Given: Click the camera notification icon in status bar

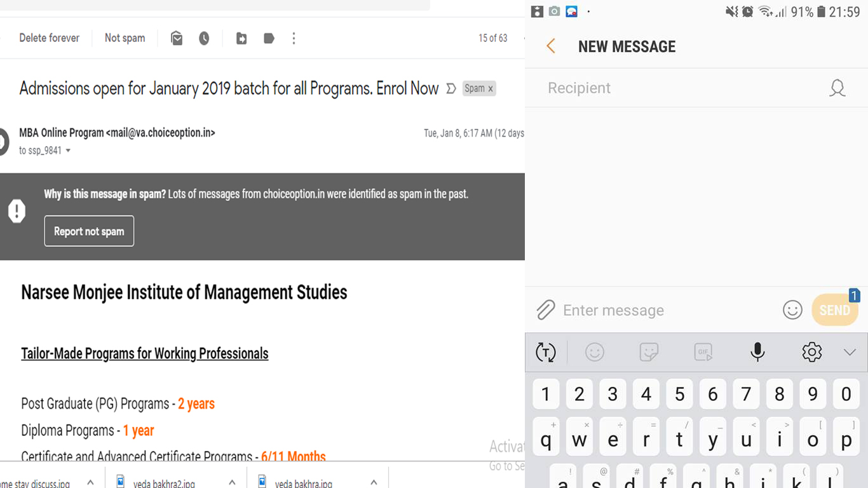Looking at the screenshot, I should click(x=555, y=11).
